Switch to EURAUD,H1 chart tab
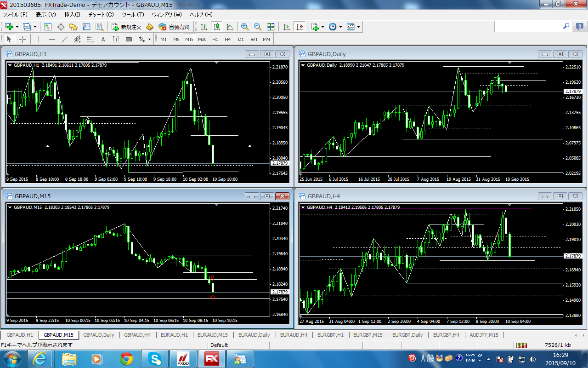 click(174, 335)
